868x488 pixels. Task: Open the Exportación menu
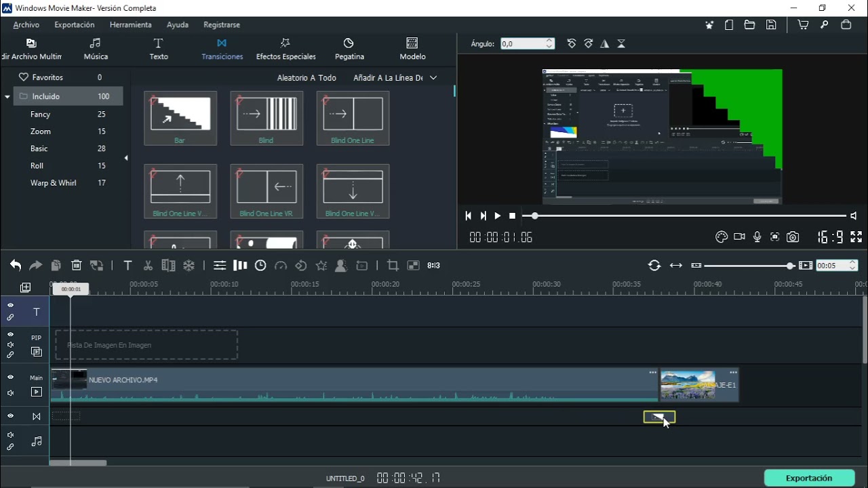(75, 24)
